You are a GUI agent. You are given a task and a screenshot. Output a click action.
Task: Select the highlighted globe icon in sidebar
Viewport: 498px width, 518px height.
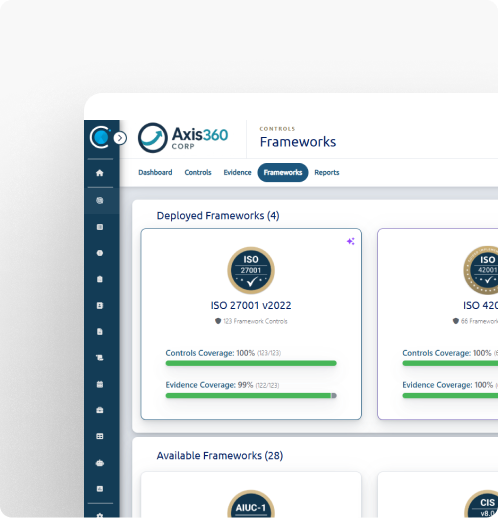point(100,200)
